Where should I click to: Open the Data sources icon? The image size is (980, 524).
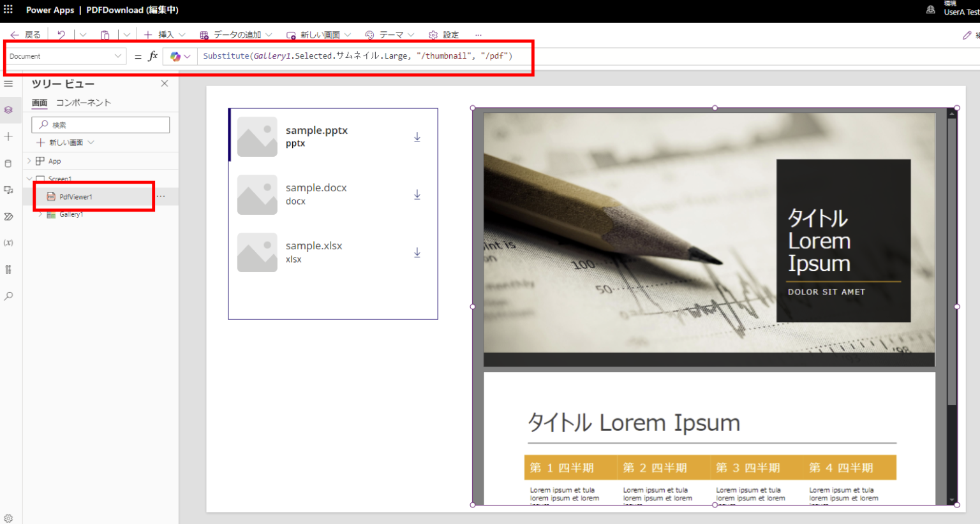pos(10,163)
